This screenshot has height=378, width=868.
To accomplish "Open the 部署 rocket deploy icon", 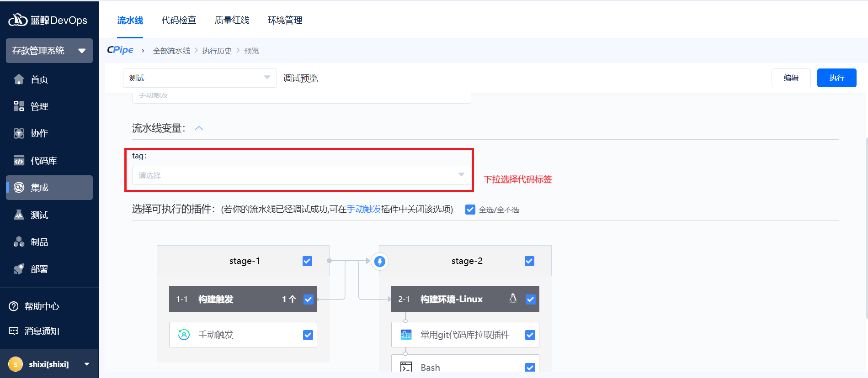I will (x=19, y=269).
